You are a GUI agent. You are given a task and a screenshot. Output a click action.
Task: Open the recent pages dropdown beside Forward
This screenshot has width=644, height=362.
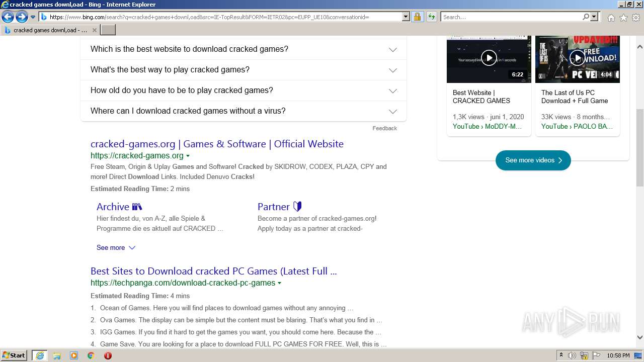[x=33, y=17]
